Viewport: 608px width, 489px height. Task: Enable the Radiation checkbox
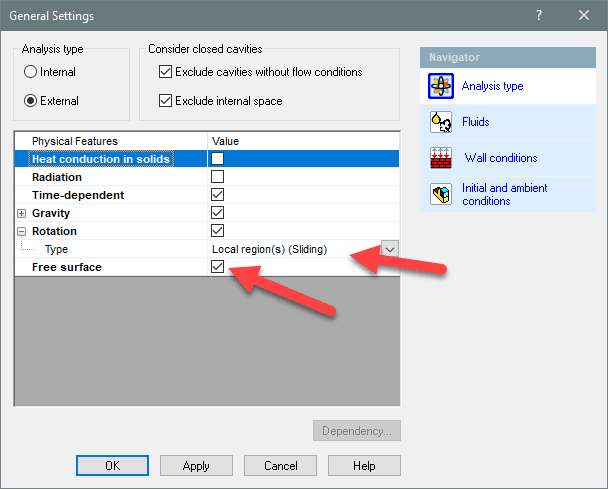pyautogui.click(x=217, y=177)
